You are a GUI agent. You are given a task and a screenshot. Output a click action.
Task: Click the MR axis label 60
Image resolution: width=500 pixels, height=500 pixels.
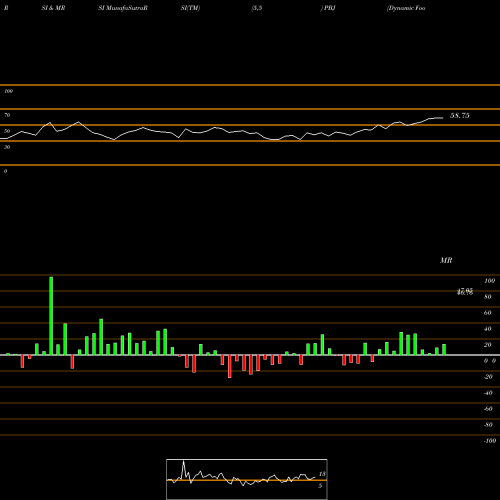point(488,313)
